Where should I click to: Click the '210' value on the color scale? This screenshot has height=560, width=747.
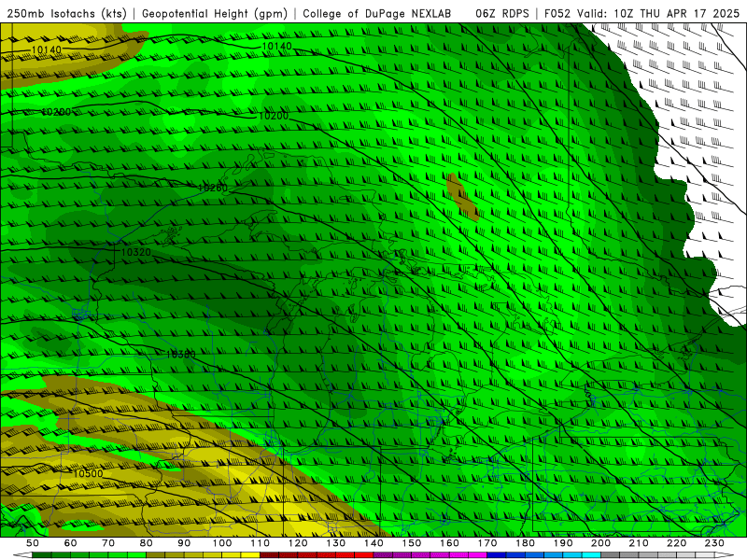pos(639,543)
